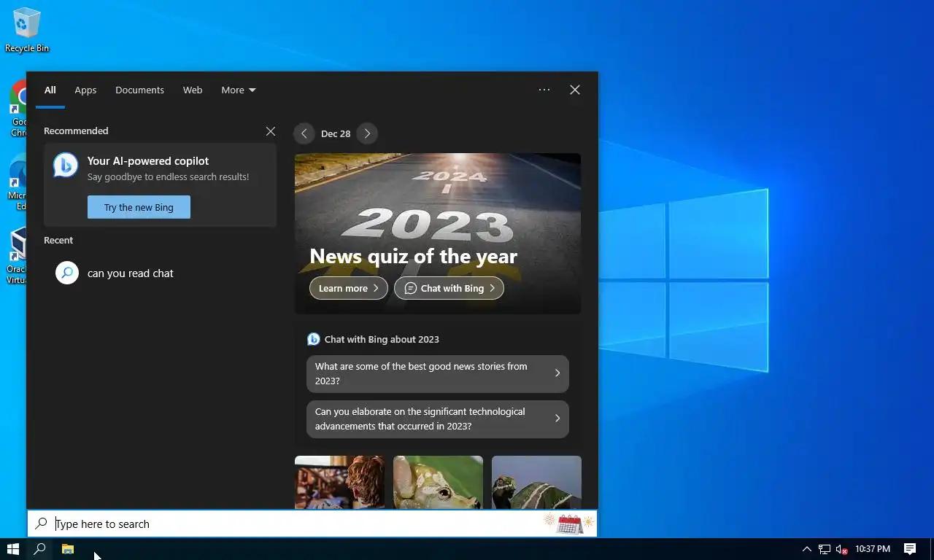
Task: Open the notification action center icon
Action: (910, 549)
